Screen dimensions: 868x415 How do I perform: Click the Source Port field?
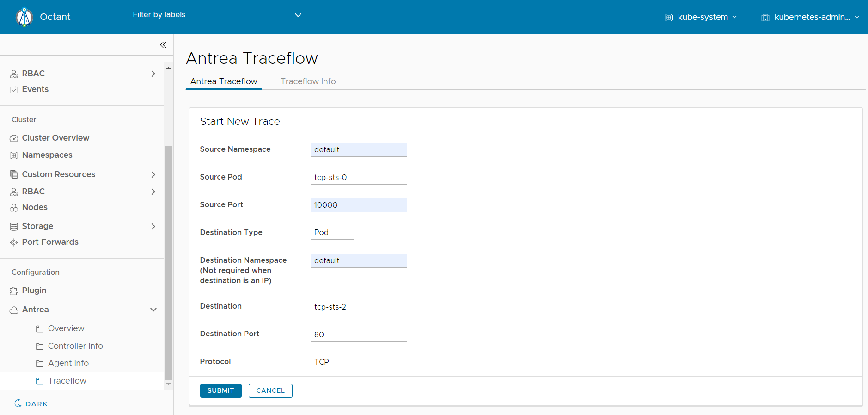359,205
